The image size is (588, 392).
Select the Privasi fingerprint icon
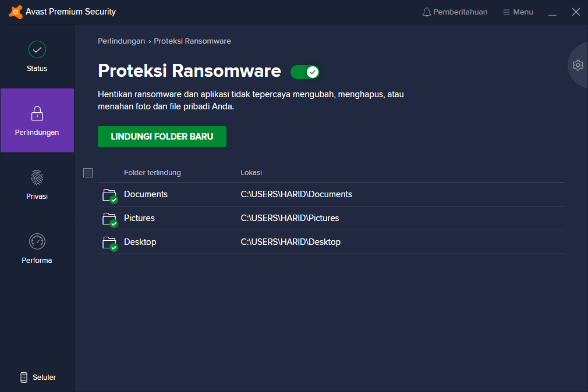point(37,177)
